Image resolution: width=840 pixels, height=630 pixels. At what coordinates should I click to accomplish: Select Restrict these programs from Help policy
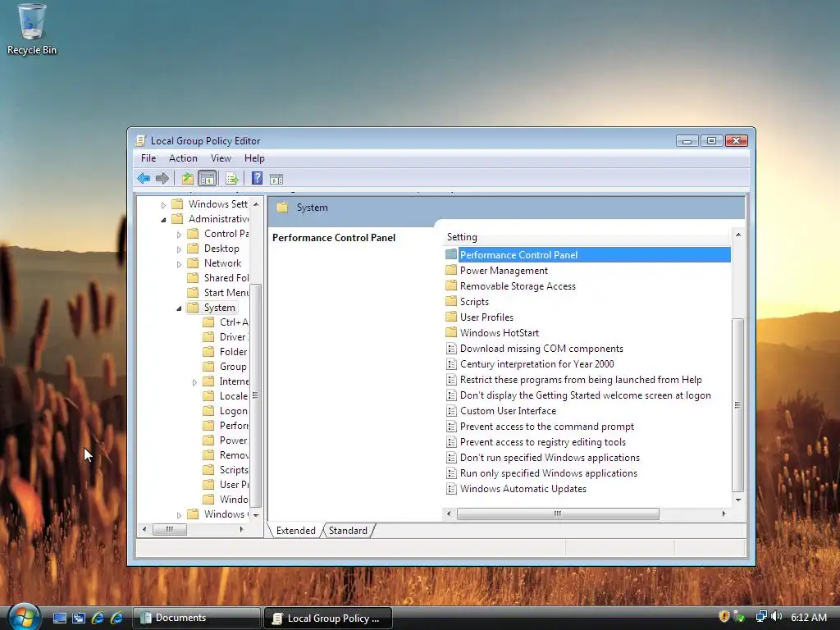click(581, 379)
